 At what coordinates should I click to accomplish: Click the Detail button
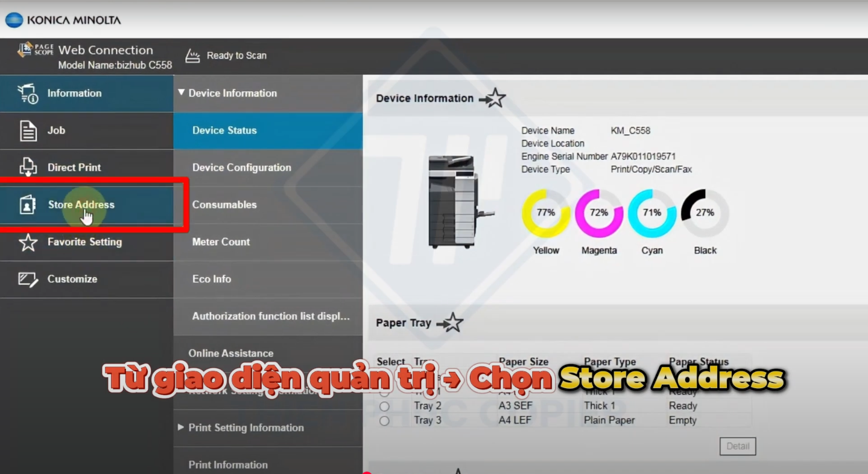click(x=737, y=446)
